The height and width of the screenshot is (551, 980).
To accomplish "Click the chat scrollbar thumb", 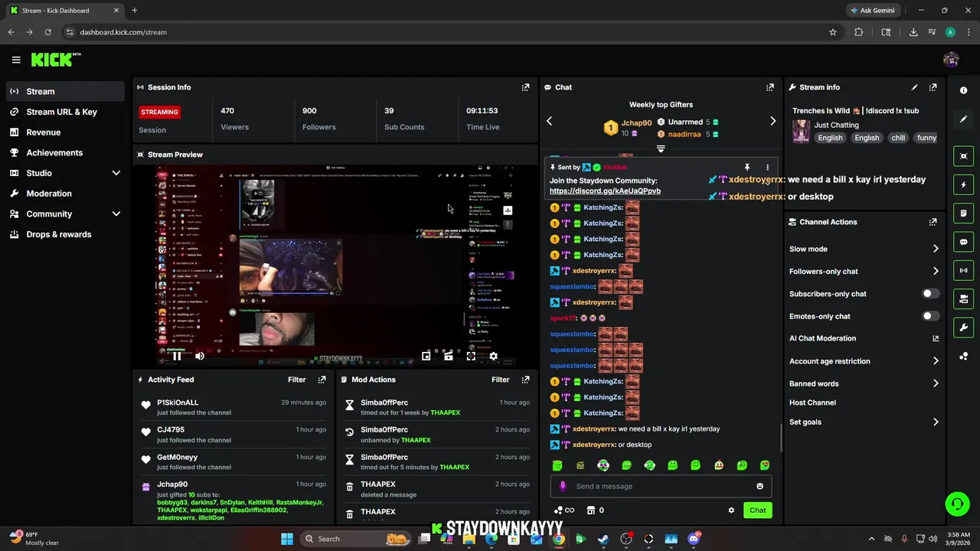I will (781, 438).
